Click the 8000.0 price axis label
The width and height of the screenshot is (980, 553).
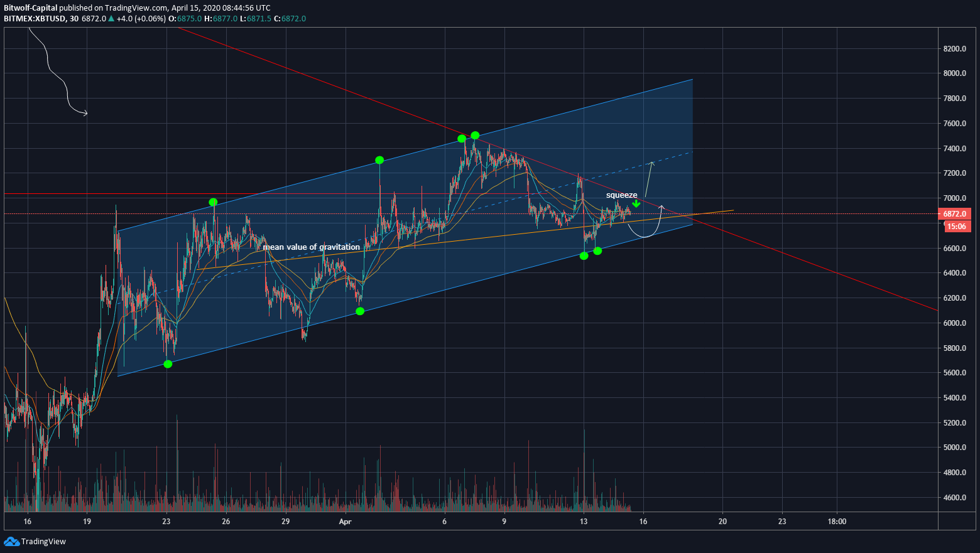[954, 73]
